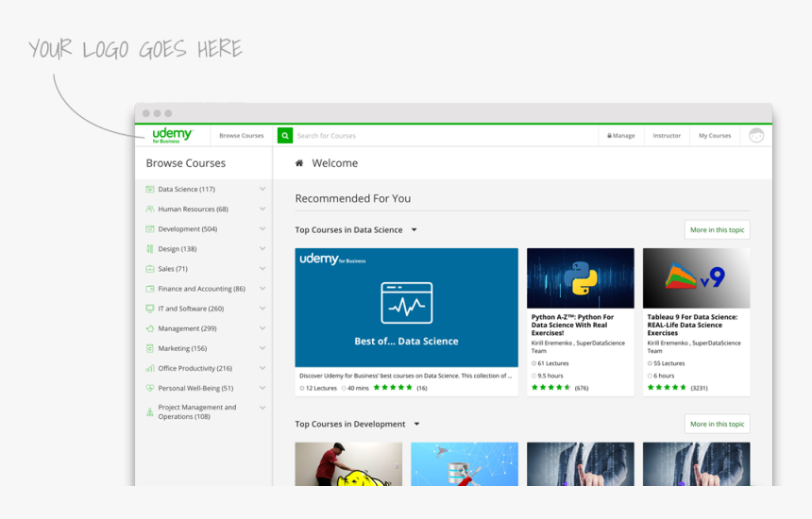
Task: Click the Sales category icon
Action: (x=150, y=269)
